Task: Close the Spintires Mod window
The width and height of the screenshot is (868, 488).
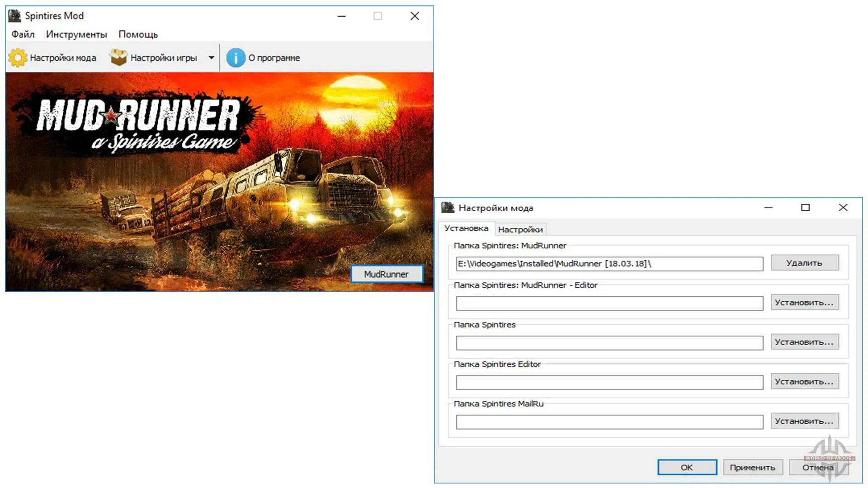Action: (x=415, y=16)
